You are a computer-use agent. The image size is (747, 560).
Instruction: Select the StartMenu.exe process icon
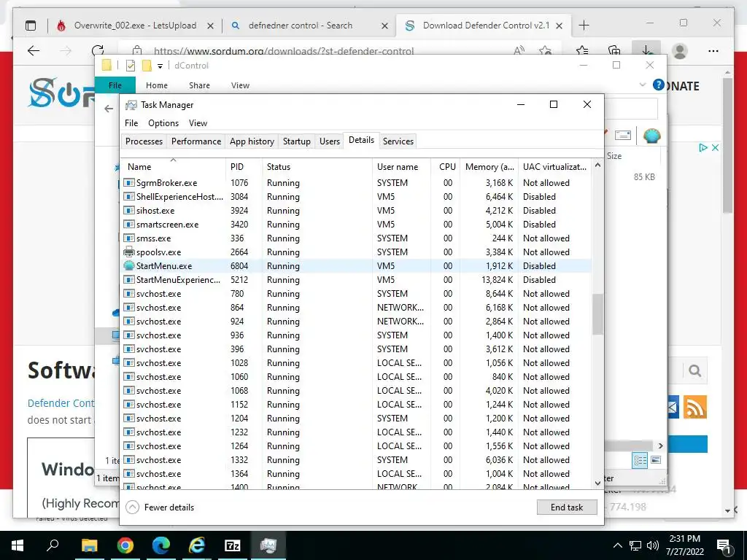point(128,265)
